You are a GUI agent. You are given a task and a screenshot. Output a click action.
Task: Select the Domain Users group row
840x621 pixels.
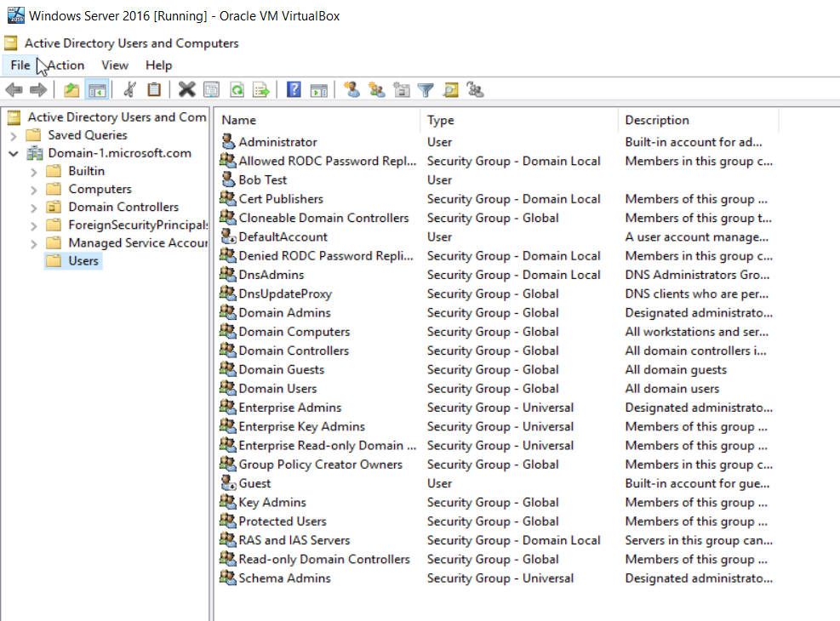tap(495, 388)
